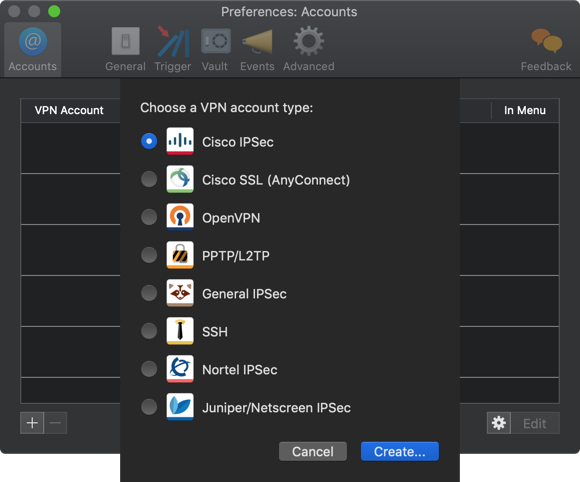This screenshot has height=482, width=580.
Task: Click the VPN Account column header
Action: pyautogui.click(x=69, y=110)
